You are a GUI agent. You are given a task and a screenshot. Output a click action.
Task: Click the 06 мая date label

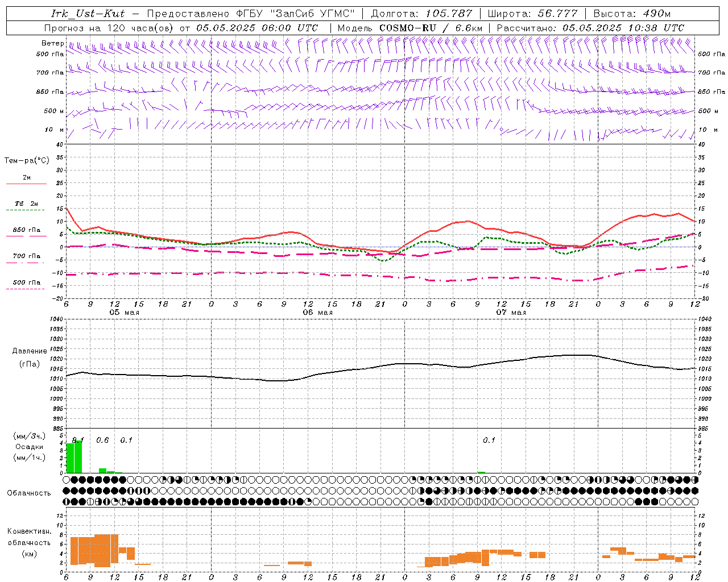317,313
